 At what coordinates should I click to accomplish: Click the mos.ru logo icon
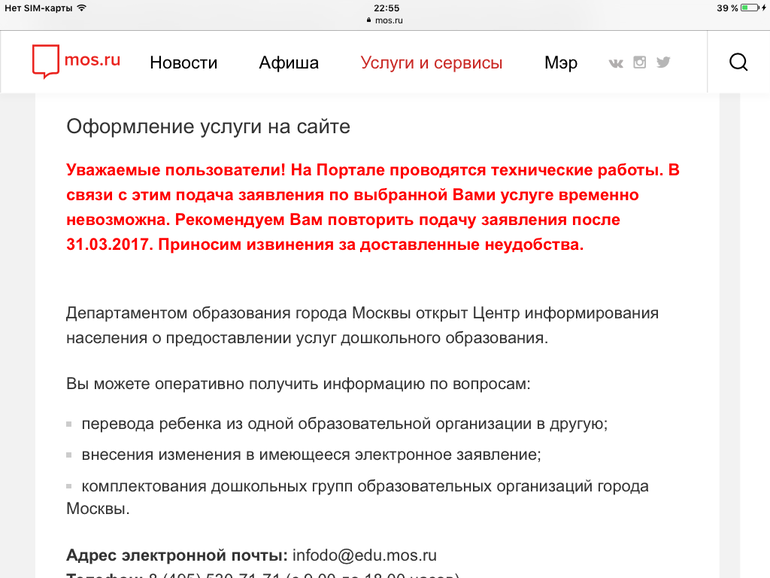(x=46, y=61)
